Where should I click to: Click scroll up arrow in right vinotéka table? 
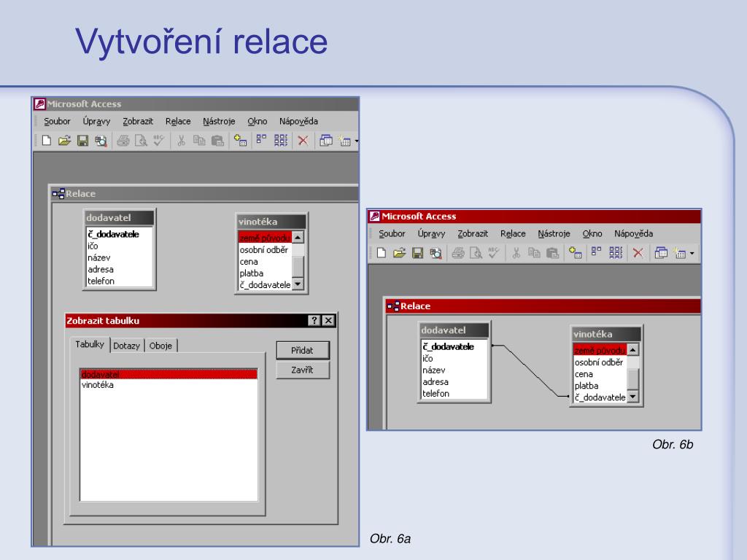pos(632,349)
